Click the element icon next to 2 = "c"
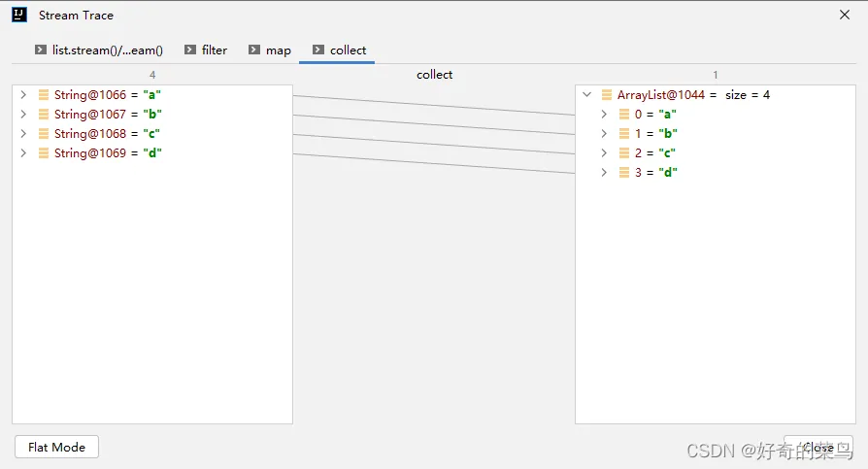 click(624, 153)
